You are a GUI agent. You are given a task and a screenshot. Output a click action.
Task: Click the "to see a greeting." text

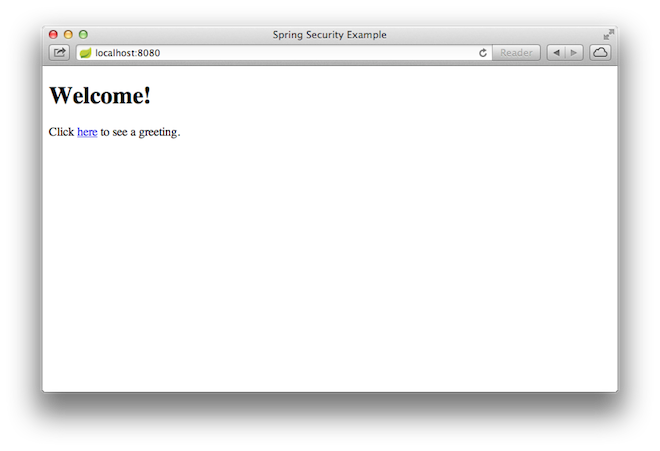pos(140,132)
